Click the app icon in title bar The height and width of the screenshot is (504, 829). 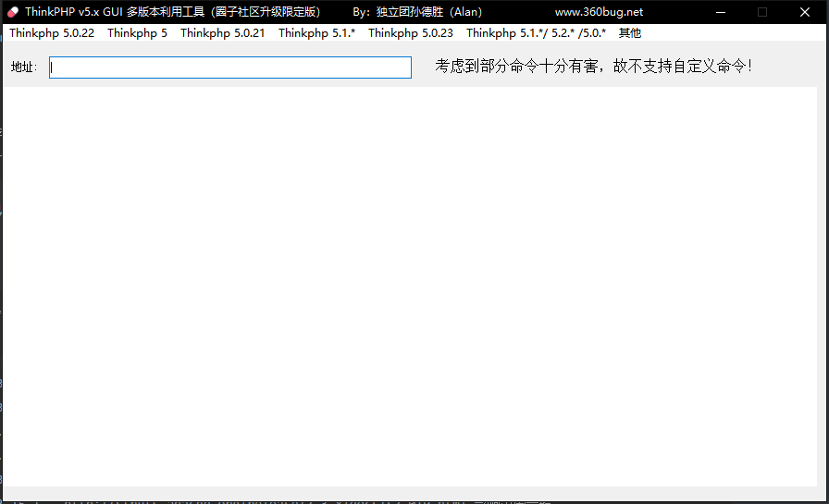point(13,12)
